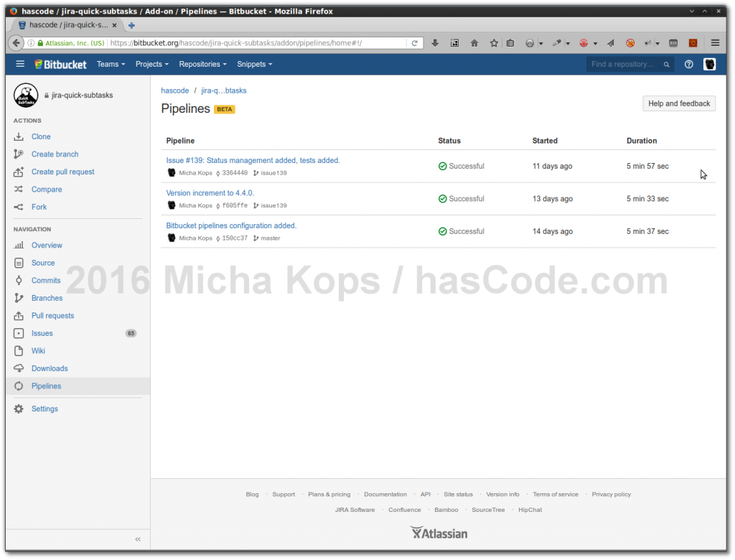Open the Repositories dropdown
The width and height of the screenshot is (735, 560).
click(x=202, y=64)
